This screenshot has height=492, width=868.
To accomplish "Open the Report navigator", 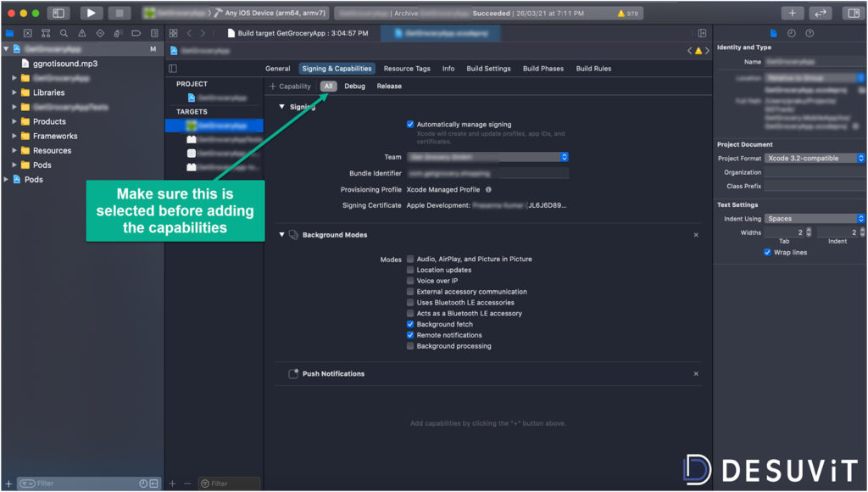I will (154, 33).
